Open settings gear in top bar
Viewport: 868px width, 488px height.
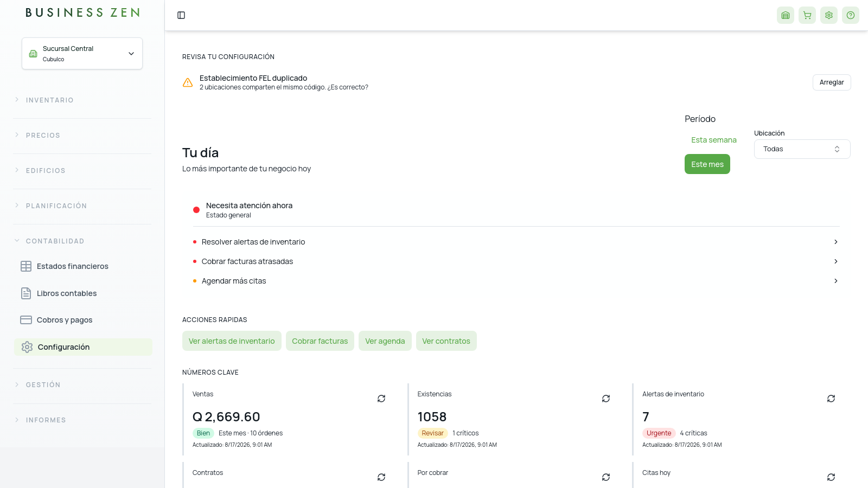click(829, 15)
